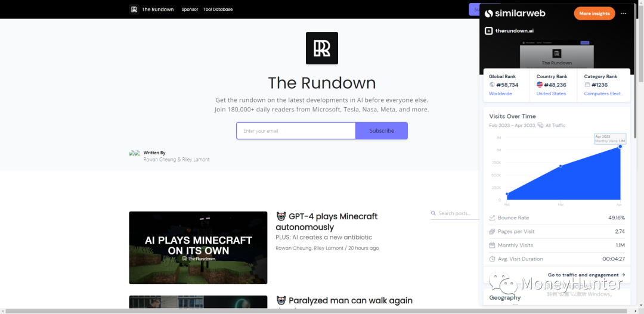This screenshot has height=314, width=644.
Task: Click the author avatars beside Written By
Action: [x=134, y=153]
